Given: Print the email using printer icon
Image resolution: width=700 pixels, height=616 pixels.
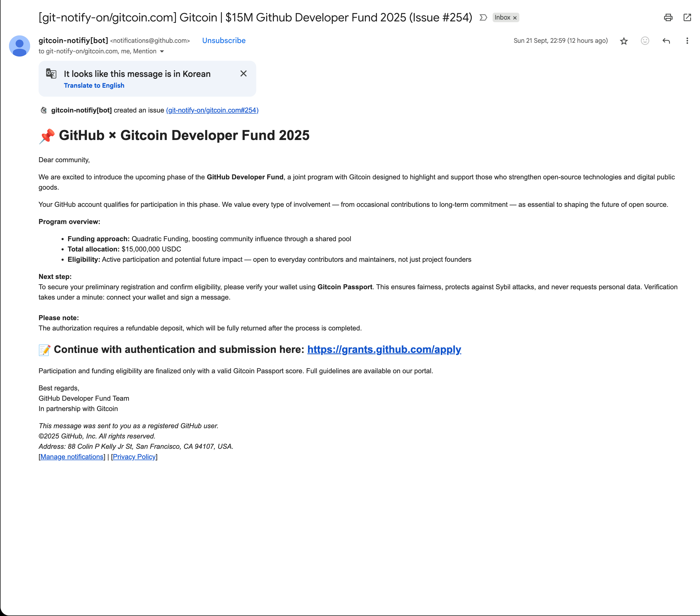Looking at the screenshot, I should (668, 17).
